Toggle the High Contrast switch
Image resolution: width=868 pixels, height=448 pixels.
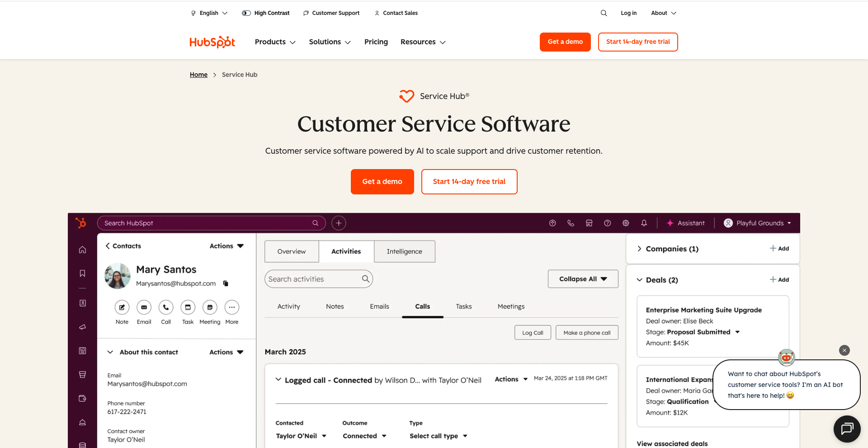pos(246,13)
